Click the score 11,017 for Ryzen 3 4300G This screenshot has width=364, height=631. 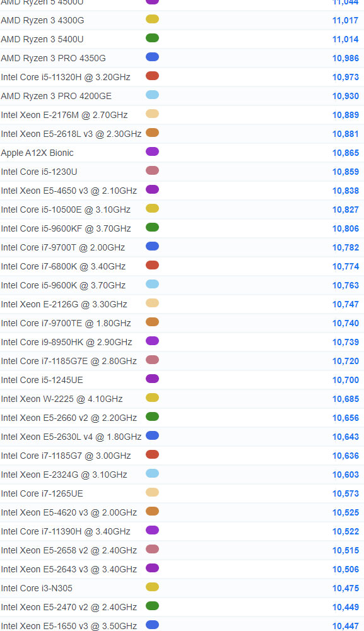point(346,21)
